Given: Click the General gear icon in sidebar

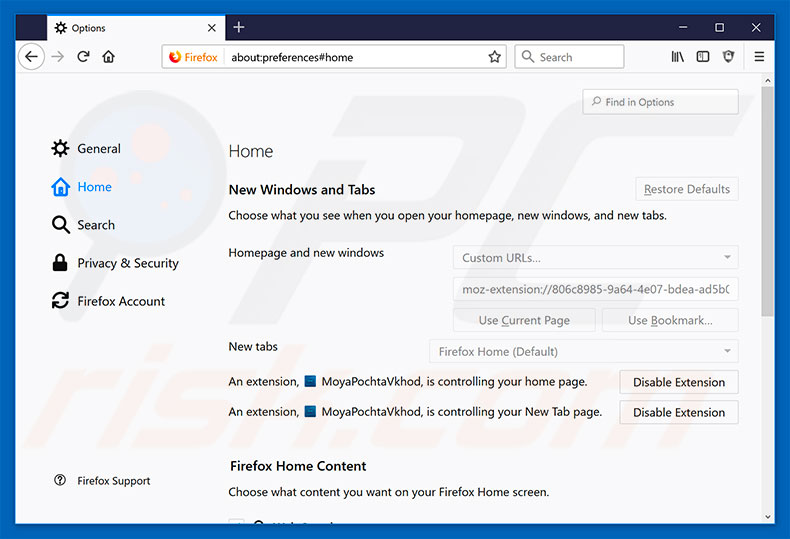Looking at the screenshot, I should point(60,148).
